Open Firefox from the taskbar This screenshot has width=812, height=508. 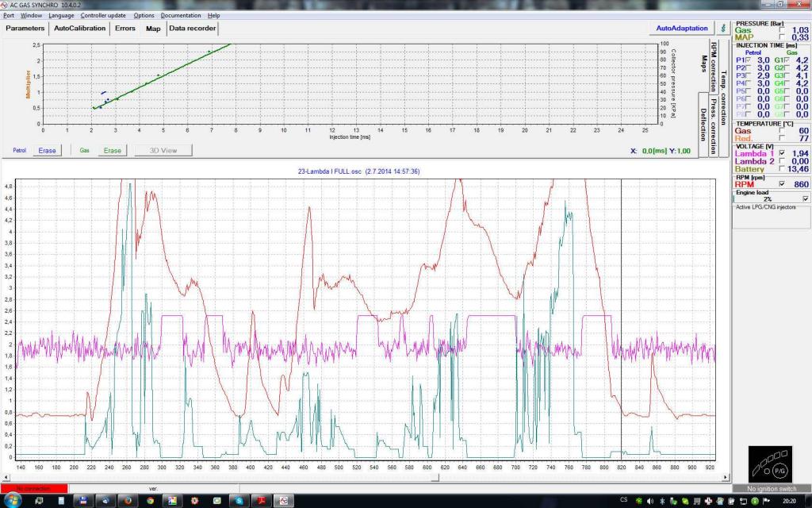click(x=127, y=502)
